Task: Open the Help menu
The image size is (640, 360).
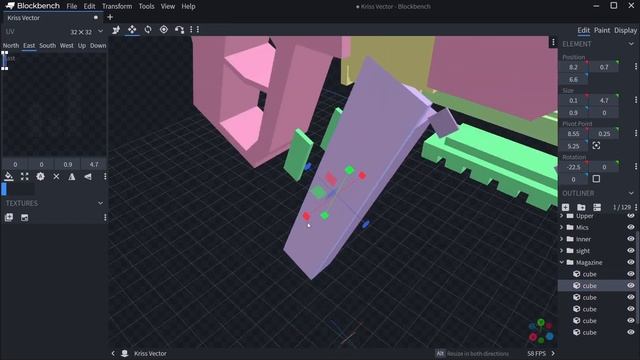Action: tap(188, 6)
